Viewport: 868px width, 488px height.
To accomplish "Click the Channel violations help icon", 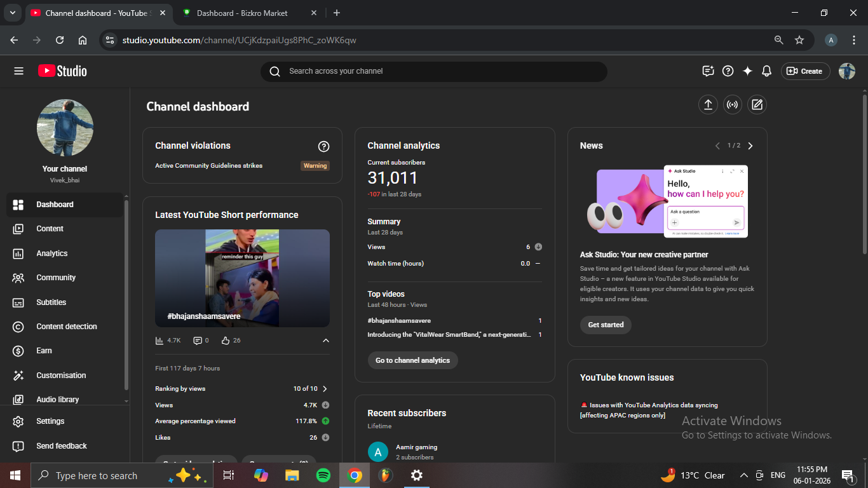I will (x=323, y=147).
